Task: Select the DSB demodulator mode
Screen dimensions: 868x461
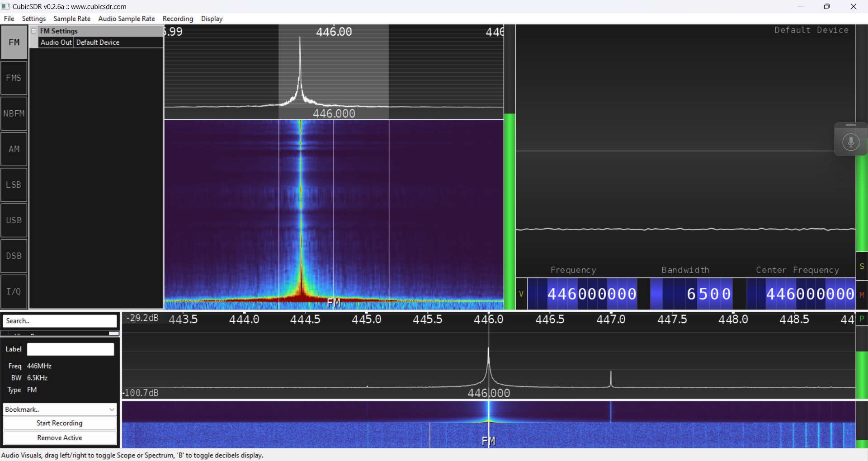Action: click(14, 256)
